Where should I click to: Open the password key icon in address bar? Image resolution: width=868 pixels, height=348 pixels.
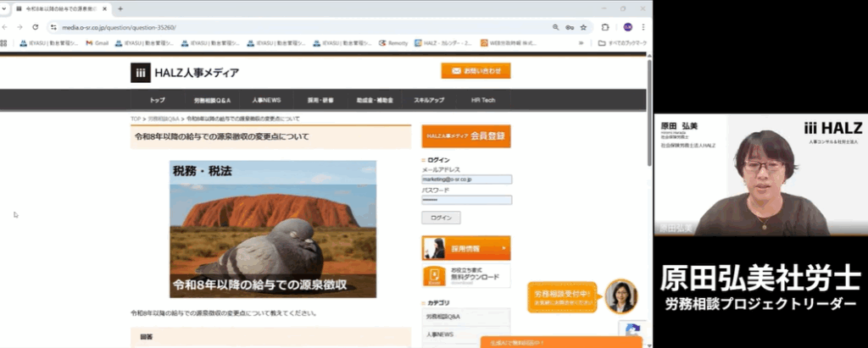(569, 27)
